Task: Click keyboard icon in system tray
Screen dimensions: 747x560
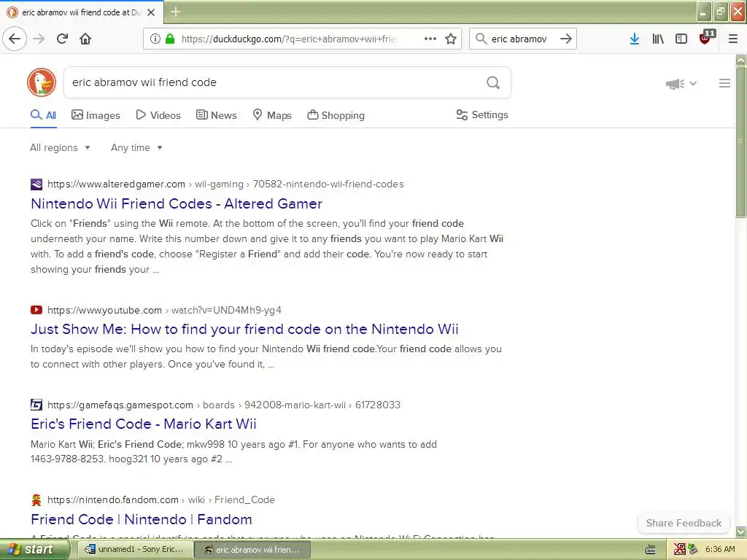Action: coord(650,550)
